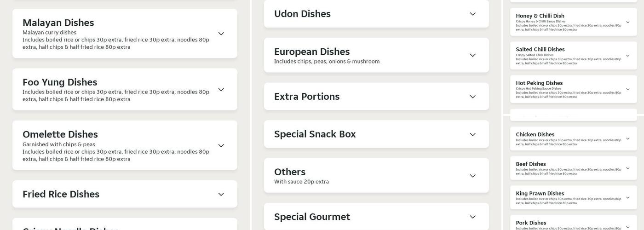Viewport: 644px width, 230px height.
Task: Select the Malayan Dishes title text
Action: [58, 23]
